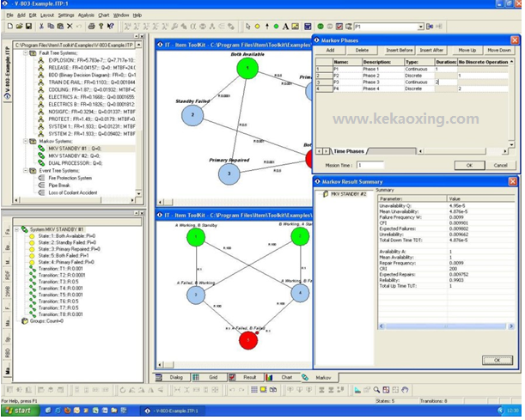
Task: Click the Windows Start button
Action: click(x=17, y=411)
